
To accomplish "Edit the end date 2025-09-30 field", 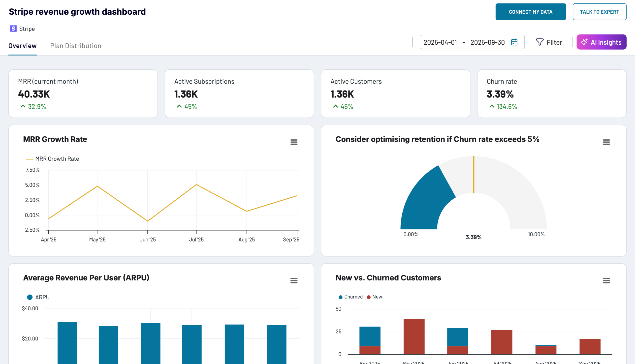I will (487, 42).
